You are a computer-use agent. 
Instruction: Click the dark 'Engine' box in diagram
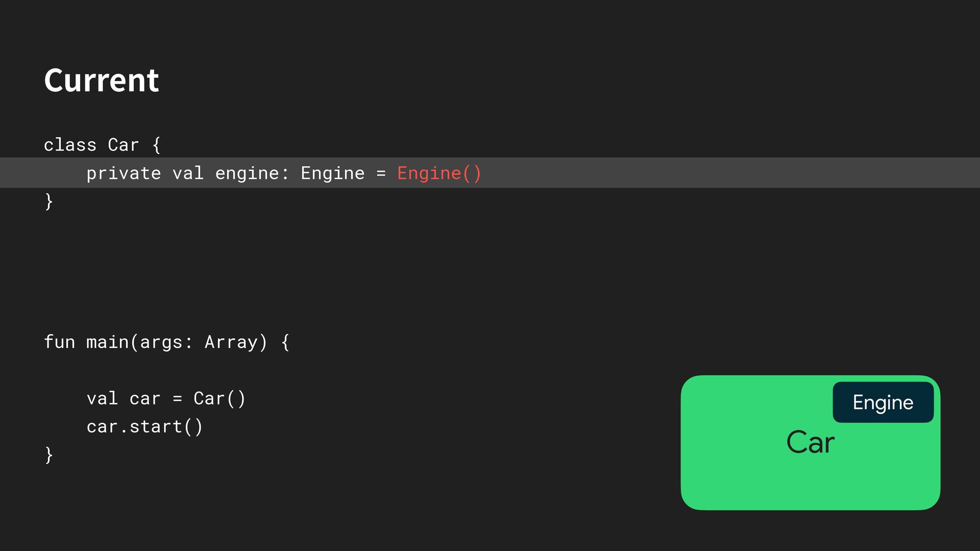pyautogui.click(x=883, y=403)
